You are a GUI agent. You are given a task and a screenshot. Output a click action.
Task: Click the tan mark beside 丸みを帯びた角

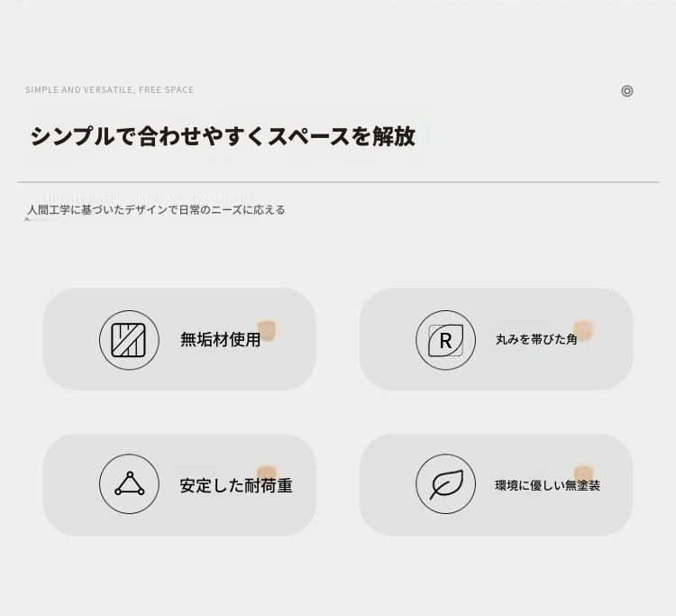583,330
